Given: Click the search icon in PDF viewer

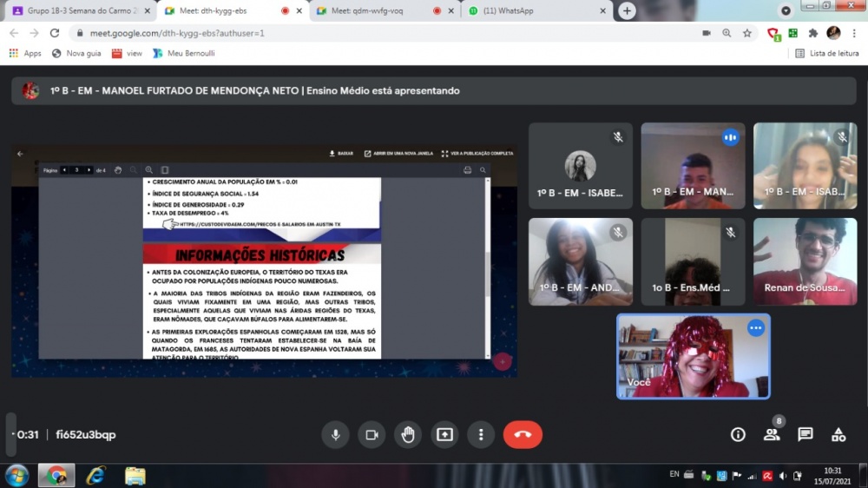Looking at the screenshot, I should click(x=483, y=170).
